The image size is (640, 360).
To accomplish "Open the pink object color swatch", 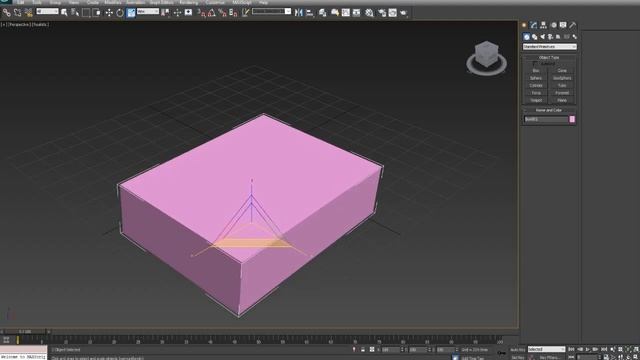I will point(572,119).
